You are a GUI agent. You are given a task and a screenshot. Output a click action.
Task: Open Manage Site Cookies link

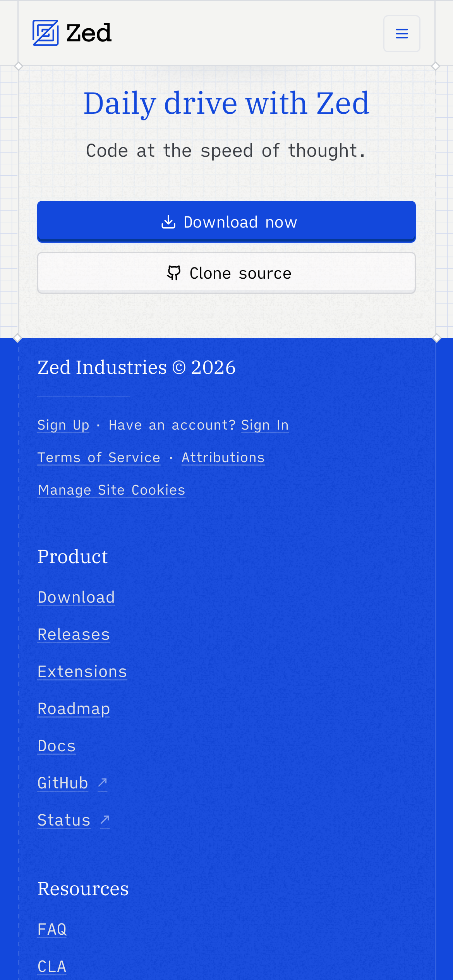(x=112, y=490)
